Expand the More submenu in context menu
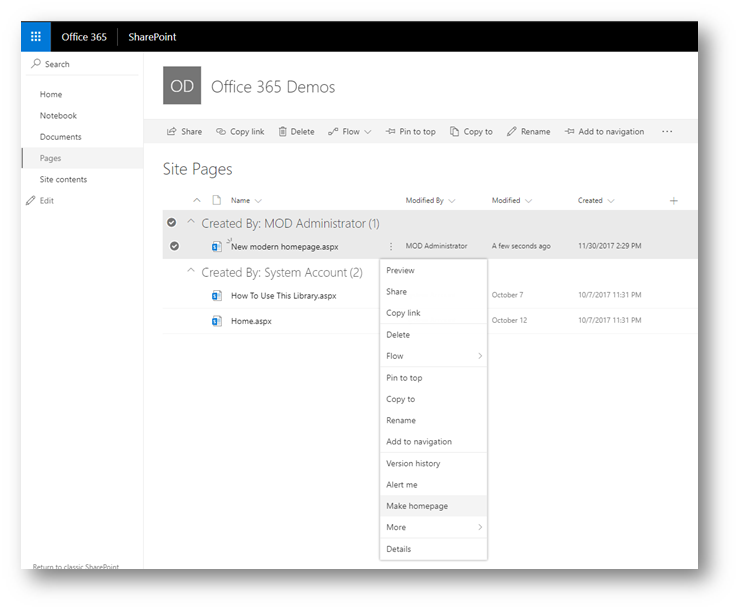Image resolution: width=740 pixels, height=611 pixels. tap(480, 527)
